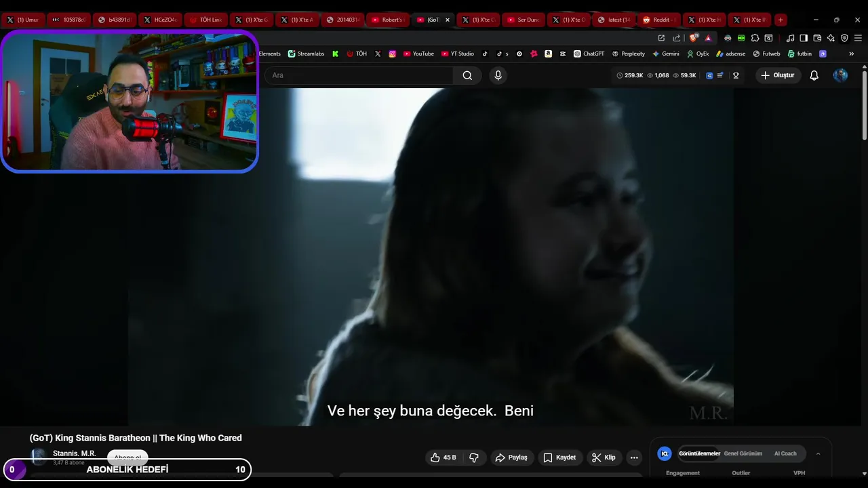Open Streamlabs bookmark
Viewport: 868px width, 488px height.
306,54
